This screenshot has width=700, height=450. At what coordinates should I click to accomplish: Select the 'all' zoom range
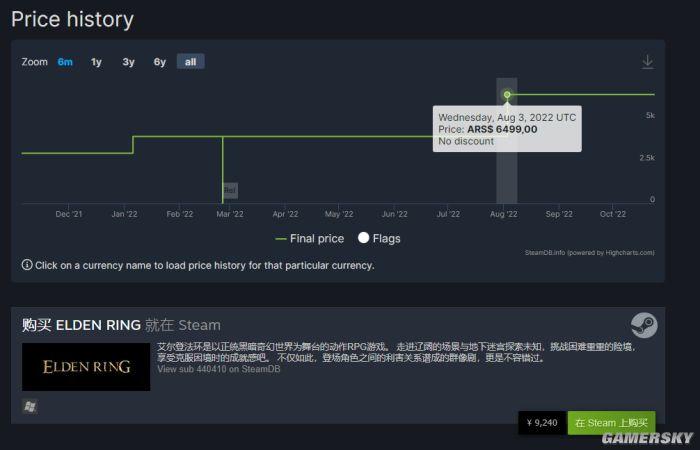point(191,62)
